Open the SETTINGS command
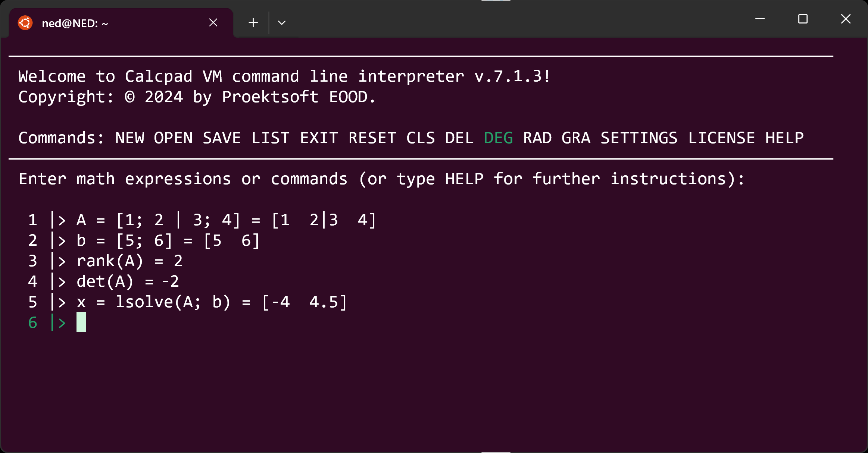868x453 pixels. [x=639, y=138]
